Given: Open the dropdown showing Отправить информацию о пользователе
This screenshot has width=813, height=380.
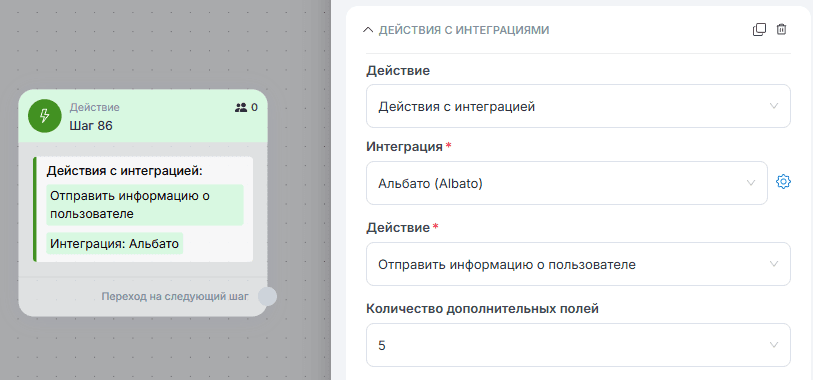Looking at the screenshot, I should pos(578,264).
